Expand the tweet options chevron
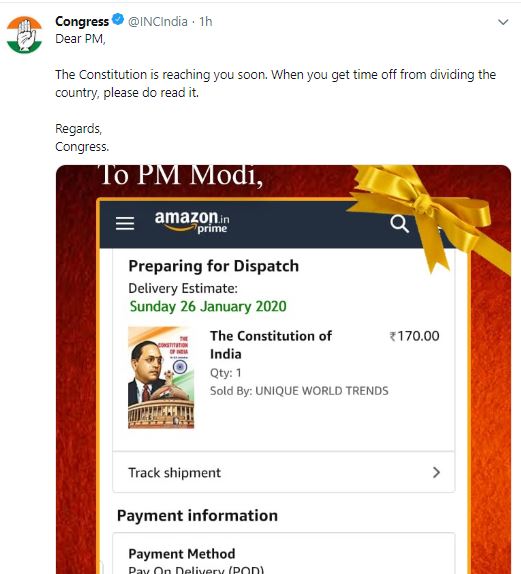The height and width of the screenshot is (574, 521). (x=503, y=22)
